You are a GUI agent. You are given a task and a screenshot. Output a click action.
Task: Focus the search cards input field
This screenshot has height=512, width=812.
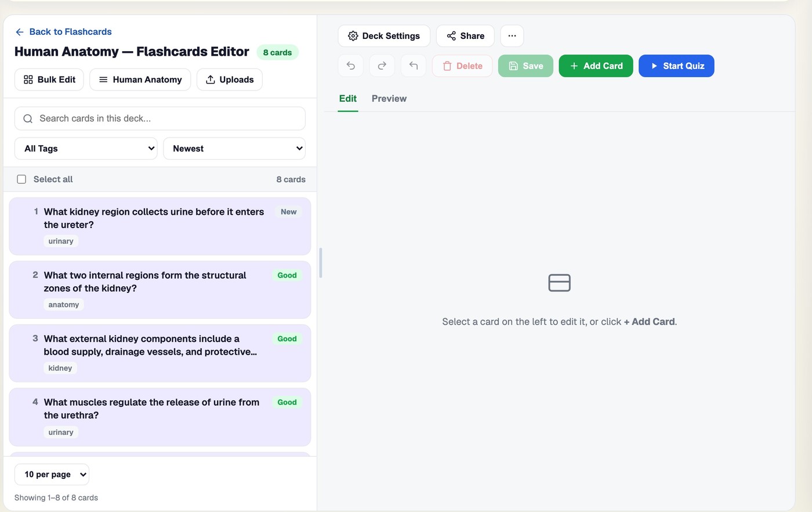click(160, 118)
